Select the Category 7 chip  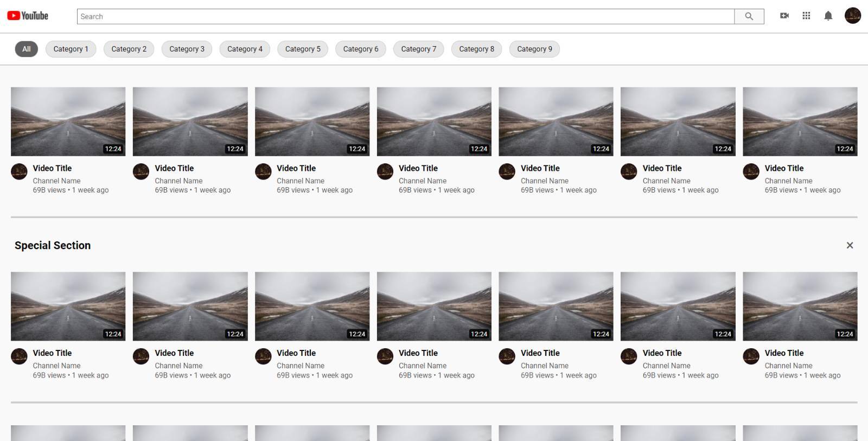(418, 49)
